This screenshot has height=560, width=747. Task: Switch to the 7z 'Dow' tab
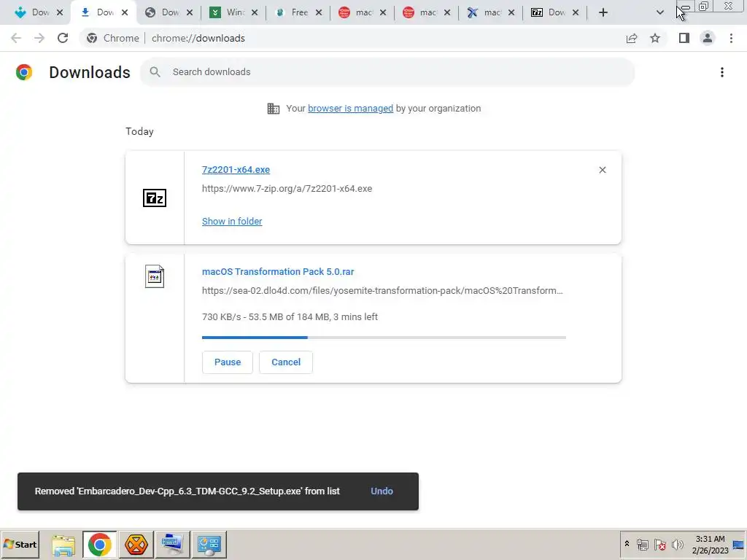point(555,12)
